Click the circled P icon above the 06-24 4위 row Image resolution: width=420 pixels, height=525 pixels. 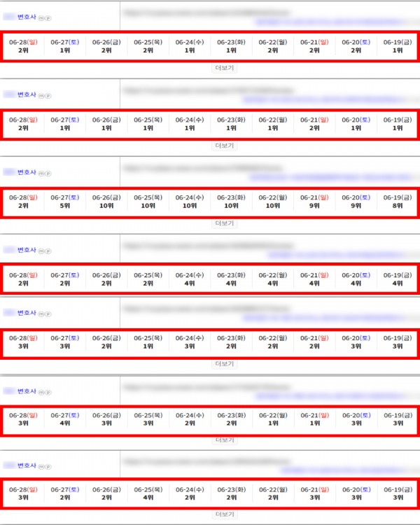[48, 251]
